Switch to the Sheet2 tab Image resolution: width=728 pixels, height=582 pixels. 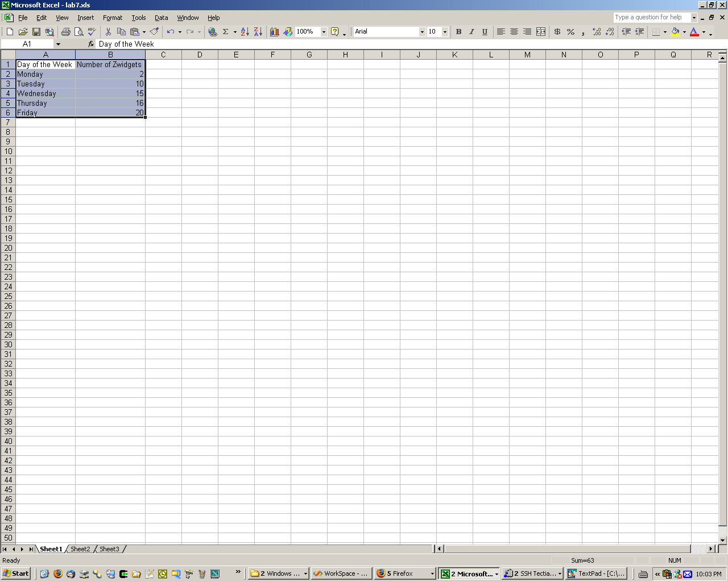coord(80,549)
